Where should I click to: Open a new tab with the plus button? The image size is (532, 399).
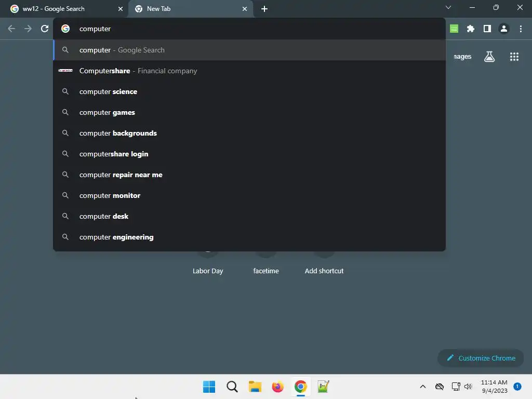264,9
